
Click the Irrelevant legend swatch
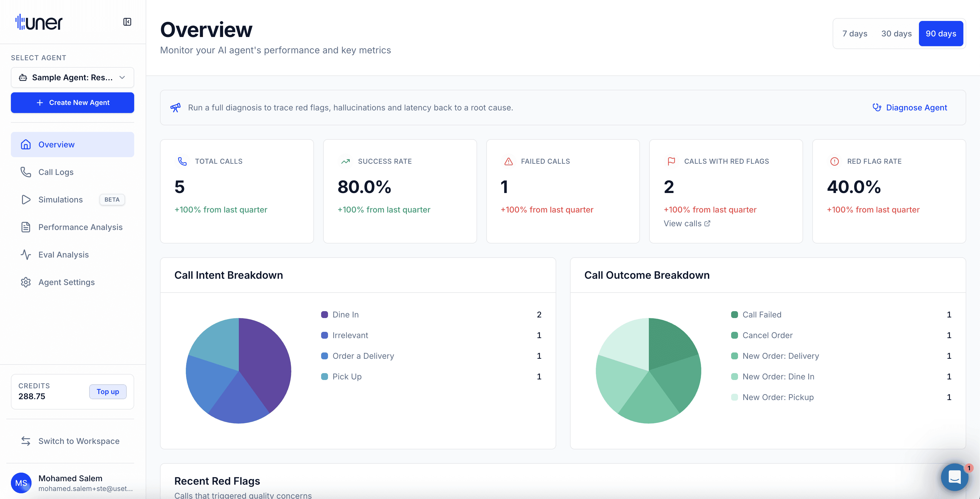[325, 335]
